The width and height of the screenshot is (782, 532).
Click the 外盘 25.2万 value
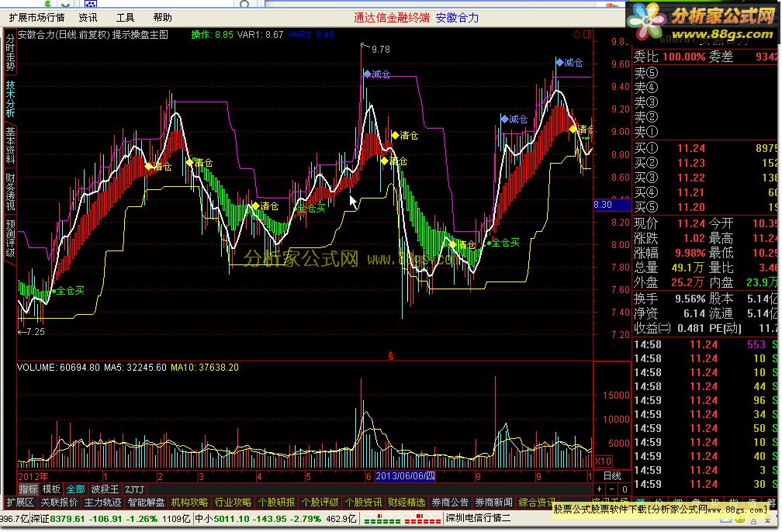pyautogui.click(x=687, y=283)
